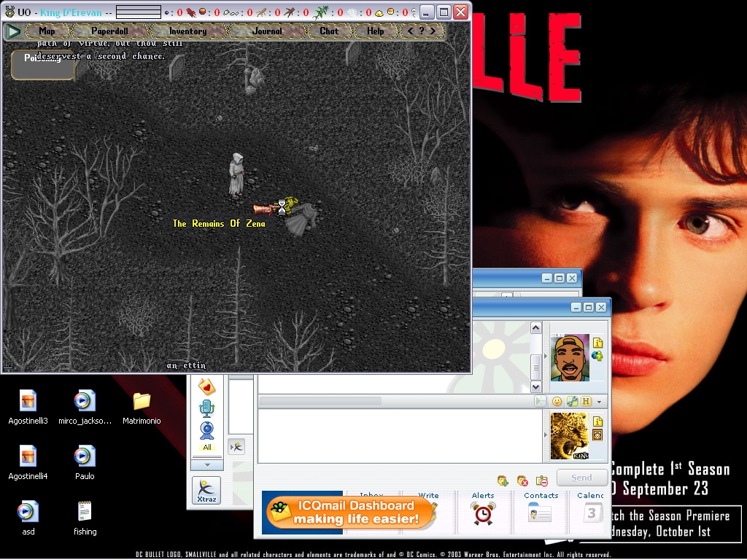The width and height of the screenshot is (747, 560).
Task: Click the info icon beside the capped avatar
Action: pos(598,343)
